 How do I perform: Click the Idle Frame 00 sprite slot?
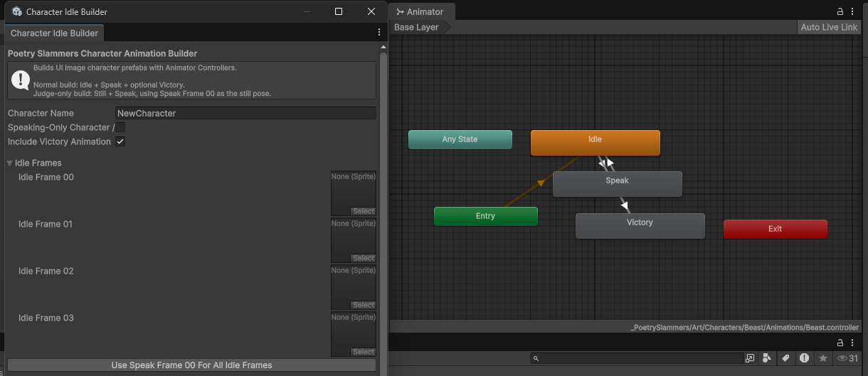tap(353, 193)
